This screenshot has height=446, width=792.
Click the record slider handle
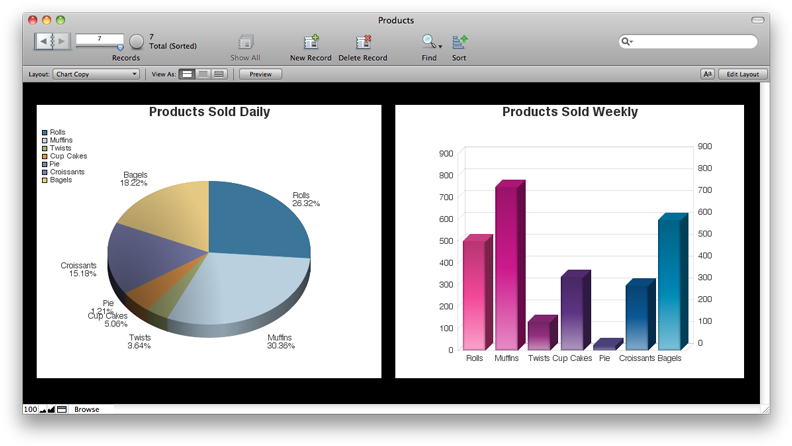point(120,46)
